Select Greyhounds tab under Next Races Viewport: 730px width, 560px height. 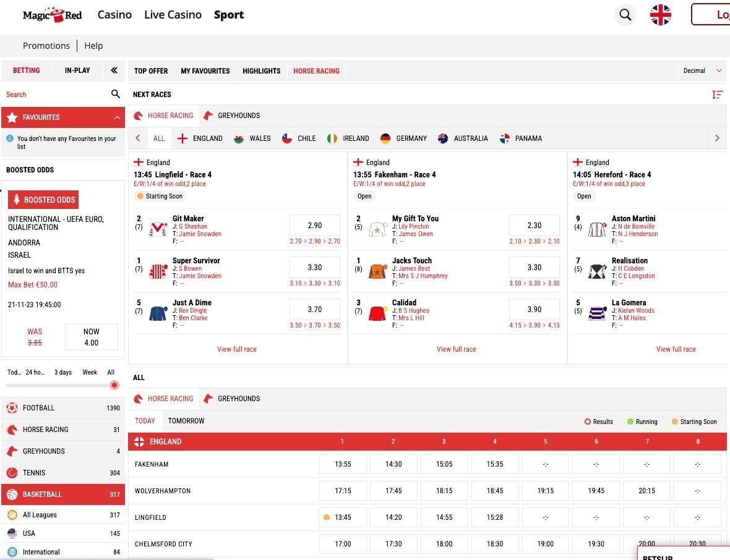pos(232,116)
